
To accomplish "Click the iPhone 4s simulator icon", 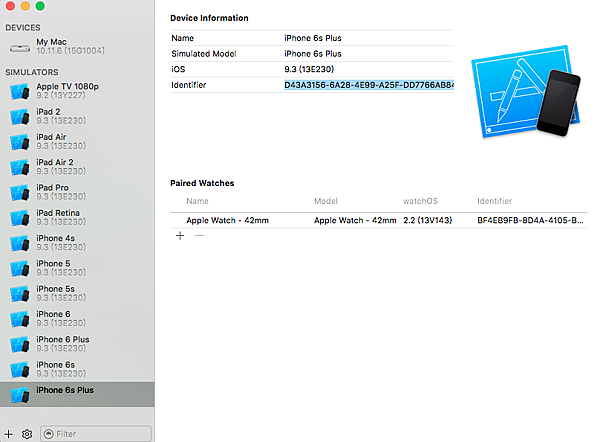I will tap(20, 243).
